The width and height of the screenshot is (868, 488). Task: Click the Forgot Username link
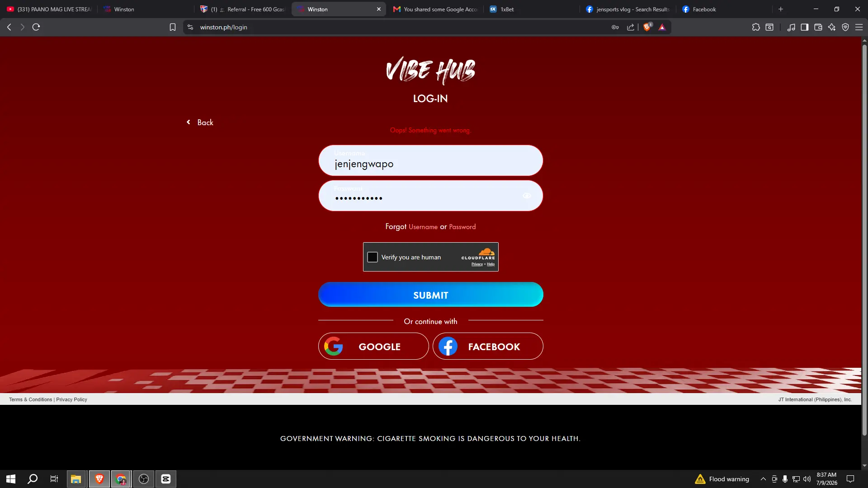point(423,227)
